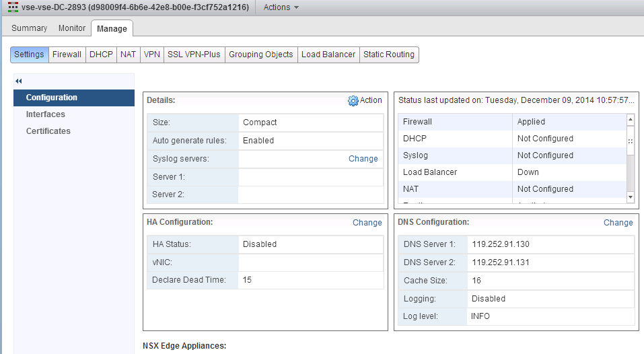Image resolution: width=644 pixels, height=354 pixels.
Task: Click the NSX Edge Appliances heading
Action: pyautogui.click(x=184, y=346)
